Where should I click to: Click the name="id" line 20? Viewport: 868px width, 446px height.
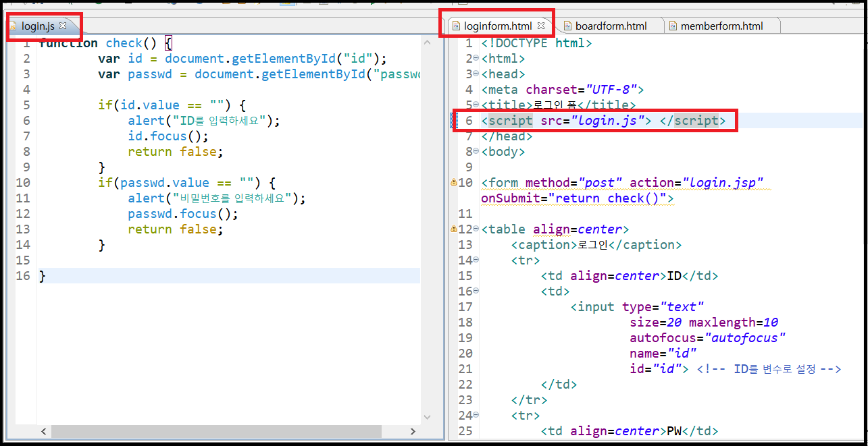[x=663, y=354]
